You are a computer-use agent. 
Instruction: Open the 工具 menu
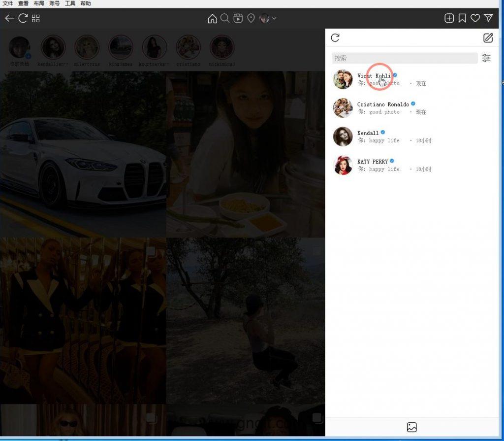(70, 3)
